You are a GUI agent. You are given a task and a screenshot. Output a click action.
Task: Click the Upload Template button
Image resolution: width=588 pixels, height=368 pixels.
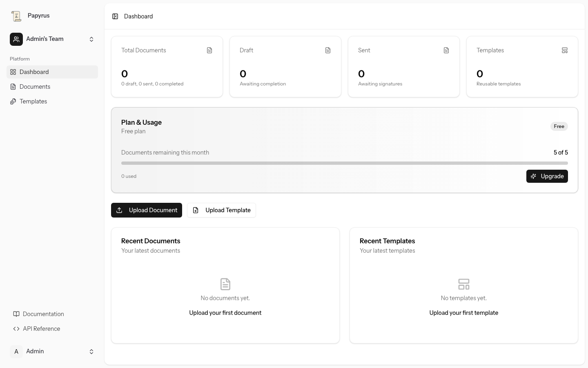pyautogui.click(x=221, y=210)
